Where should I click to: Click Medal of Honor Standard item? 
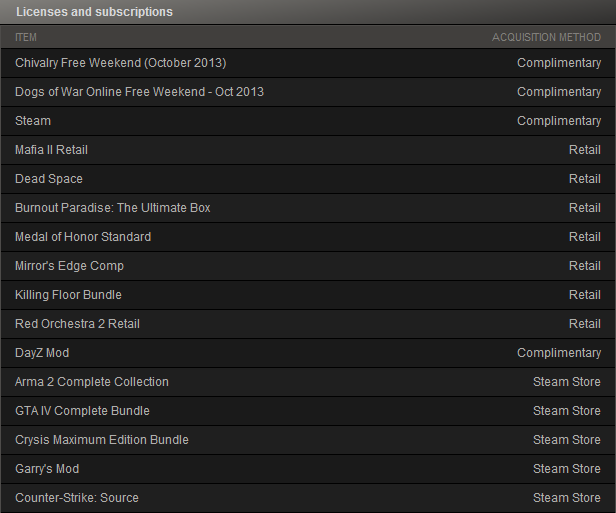(x=83, y=237)
